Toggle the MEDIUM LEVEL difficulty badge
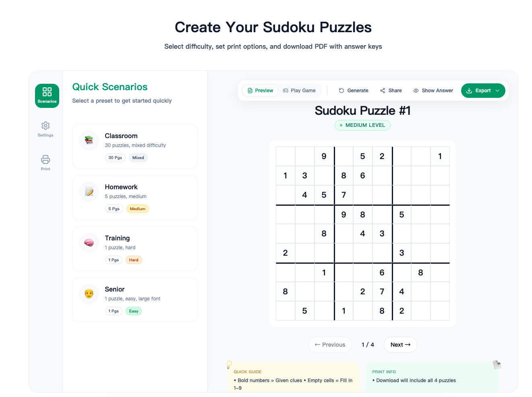The height and width of the screenshot is (397, 532). 362,125
